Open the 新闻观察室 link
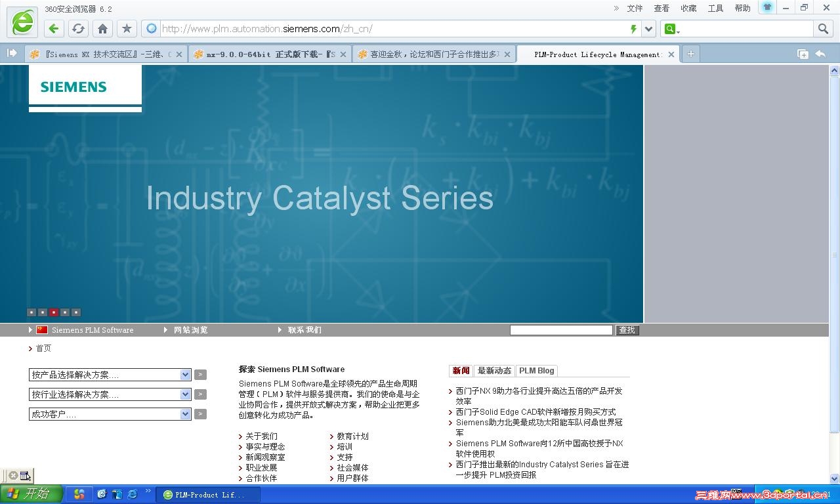840x504 pixels. pos(265,457)
